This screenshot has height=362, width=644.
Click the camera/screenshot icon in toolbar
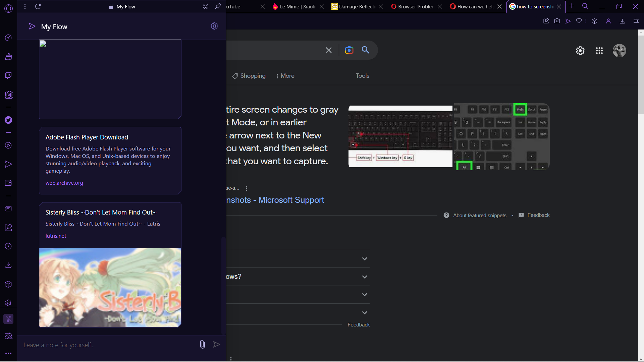point(556,21)
